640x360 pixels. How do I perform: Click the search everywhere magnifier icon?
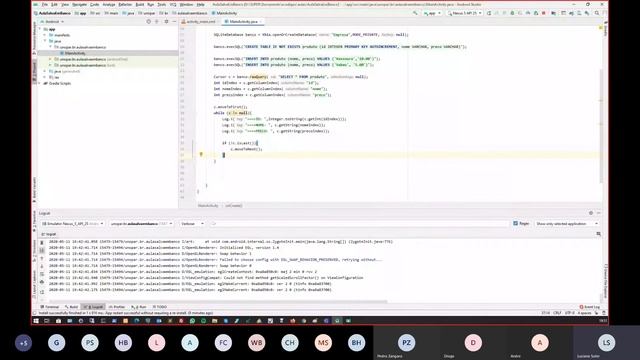(597, 13)
